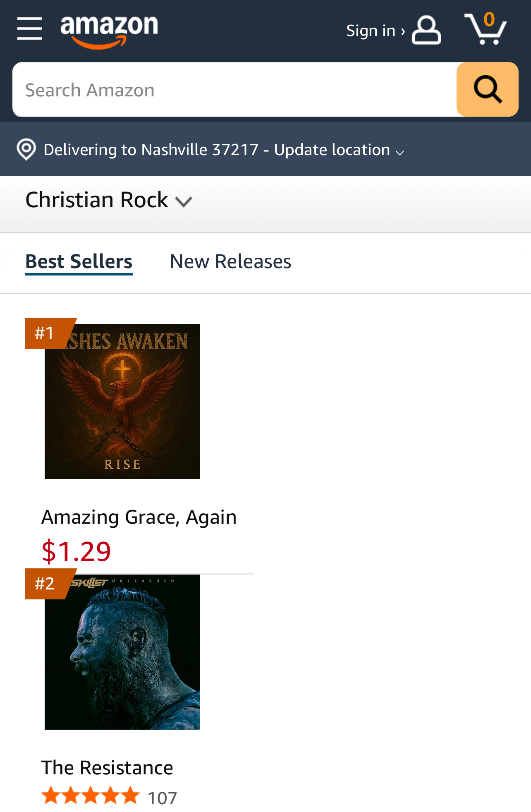Open The Resistance title link

tap(107, 768)
